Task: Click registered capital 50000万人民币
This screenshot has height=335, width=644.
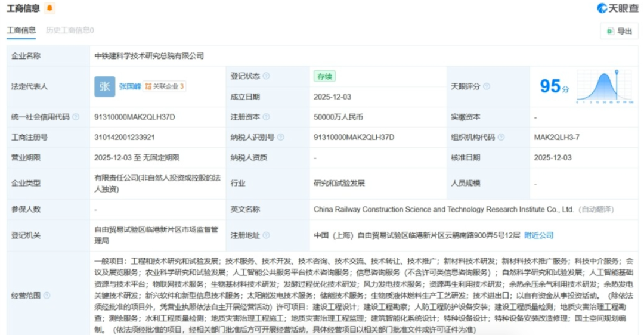Action: pos(339,117)
